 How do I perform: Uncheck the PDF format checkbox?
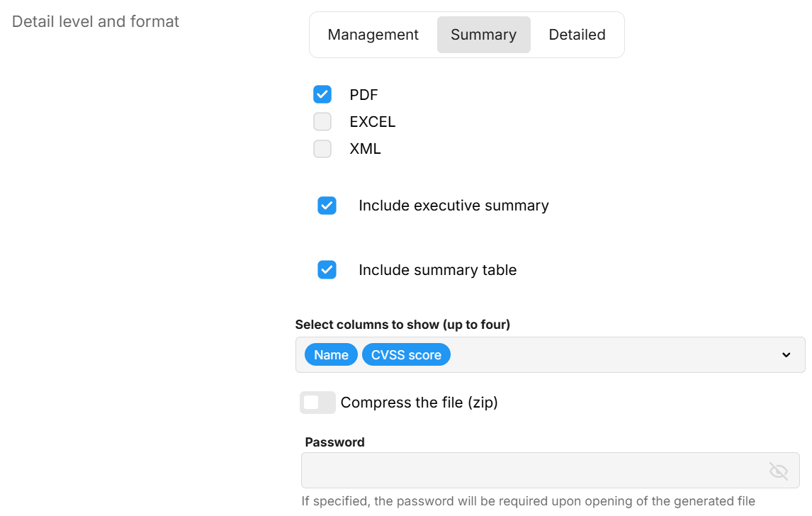[322, 94]
